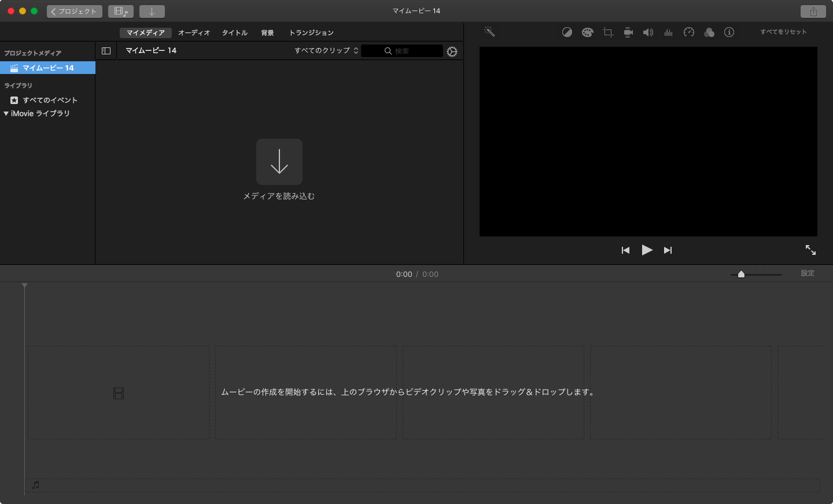Switch to マイメディア tab

146,33
